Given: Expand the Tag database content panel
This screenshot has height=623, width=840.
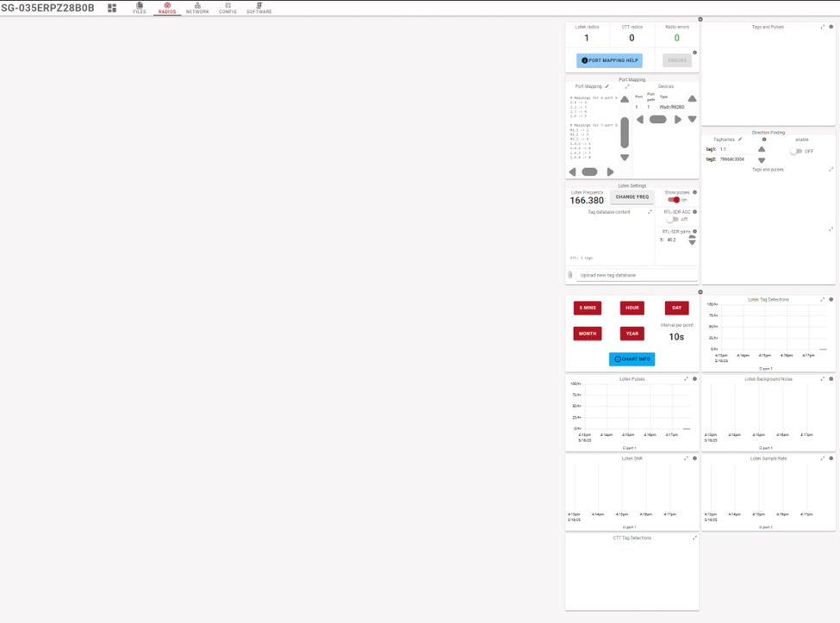Looking at the screenshot, I should (x=650, y=212).
